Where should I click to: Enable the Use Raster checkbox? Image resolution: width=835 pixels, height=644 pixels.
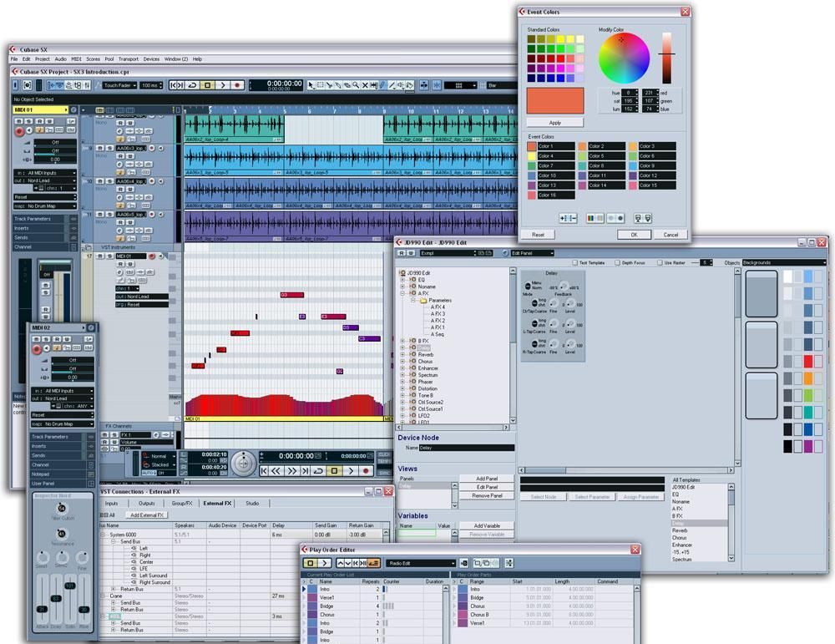click(660, 262)
